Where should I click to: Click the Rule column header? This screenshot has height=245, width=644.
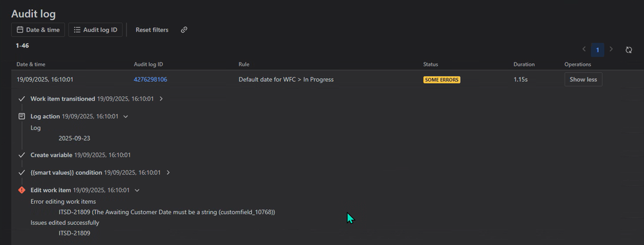coord(244,64)
